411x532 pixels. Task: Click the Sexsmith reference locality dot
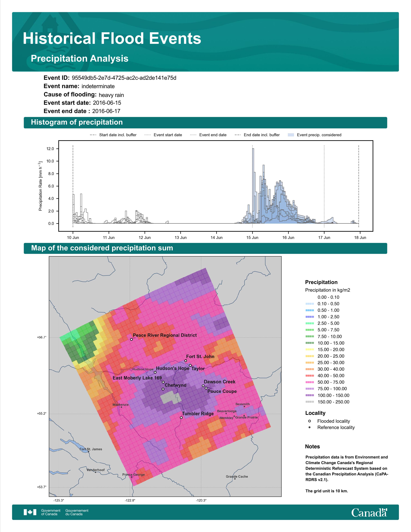pyautogui.click(x=245, y=407)
